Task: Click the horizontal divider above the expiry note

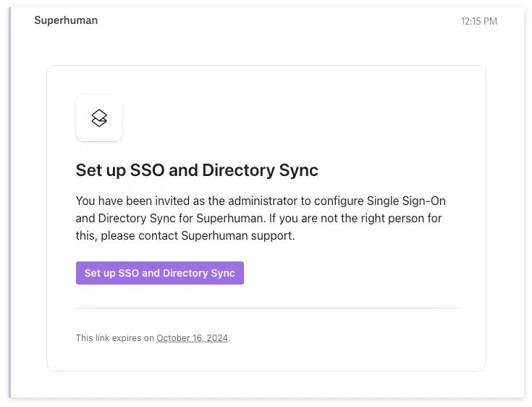Action: point(266,309)
